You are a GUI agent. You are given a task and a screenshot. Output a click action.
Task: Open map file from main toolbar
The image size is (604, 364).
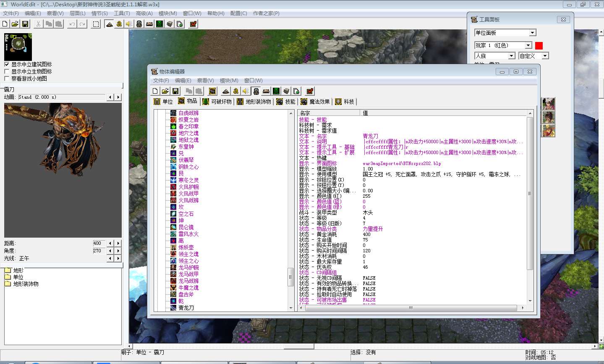pos(15,24)
